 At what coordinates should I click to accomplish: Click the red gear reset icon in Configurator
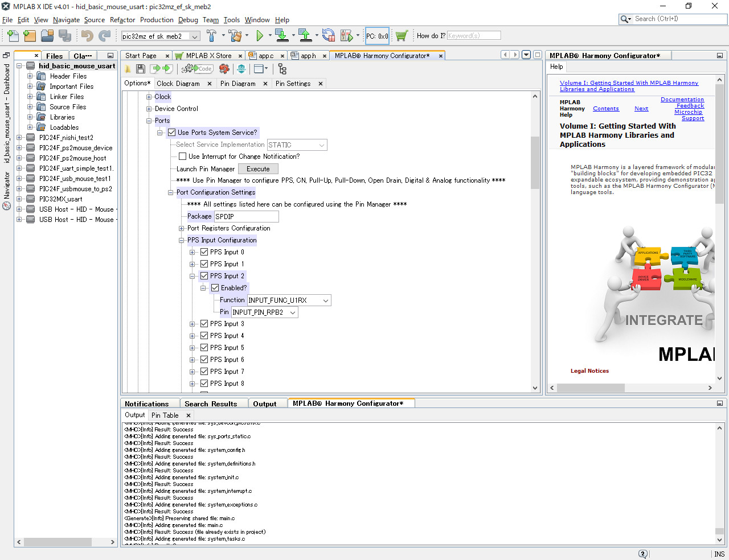point(224,69)
